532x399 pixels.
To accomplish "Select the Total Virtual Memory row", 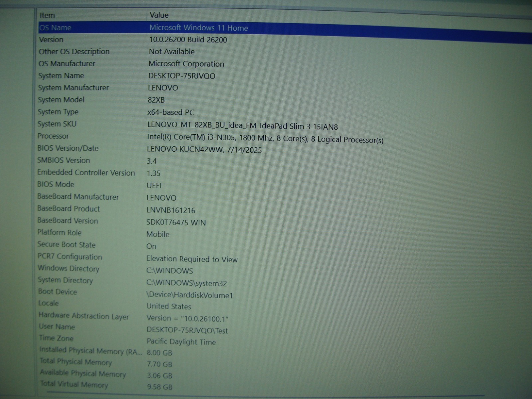I will tap(74, 384).
